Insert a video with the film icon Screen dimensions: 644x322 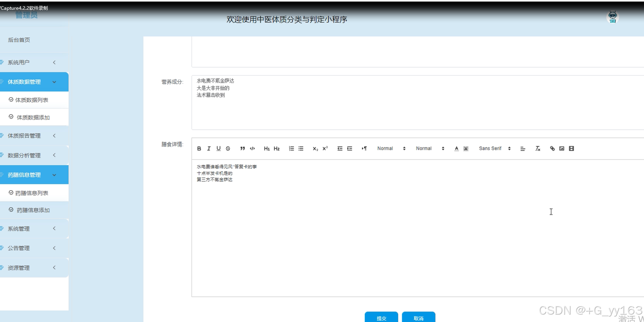click(x=572, y=148)
